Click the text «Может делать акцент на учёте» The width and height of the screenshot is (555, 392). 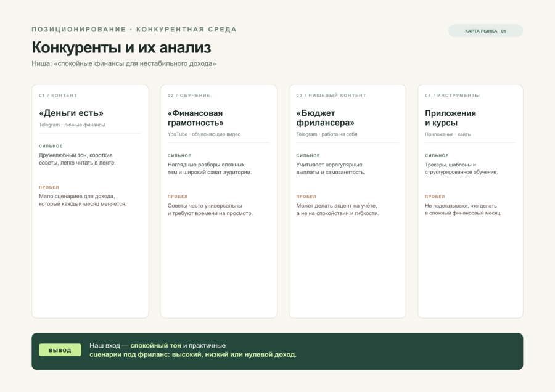pos(338,210)
